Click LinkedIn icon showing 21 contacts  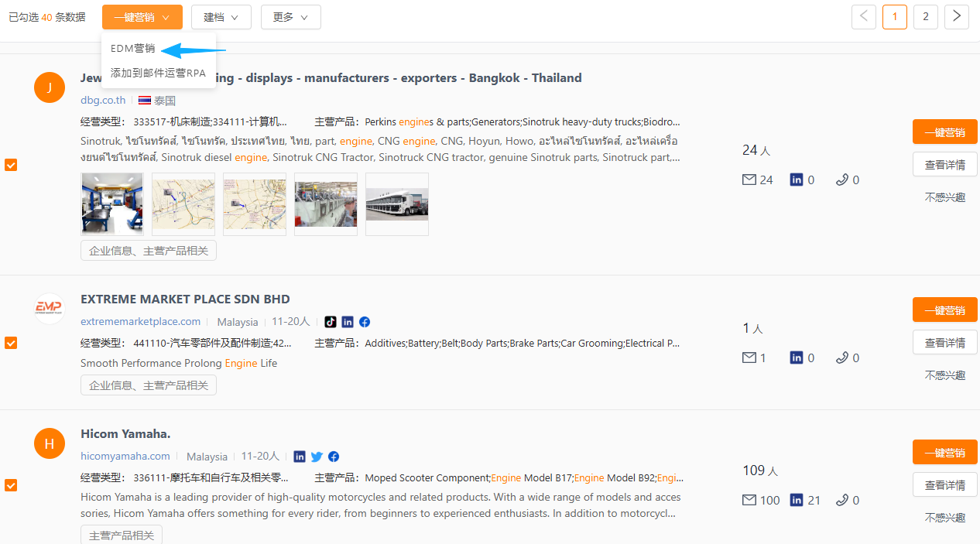coord(797,500)
